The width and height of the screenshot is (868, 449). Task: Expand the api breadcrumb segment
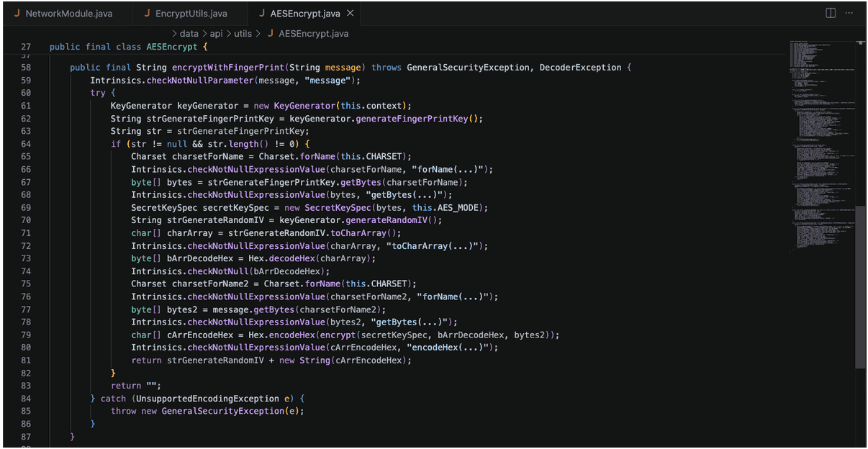217,34
